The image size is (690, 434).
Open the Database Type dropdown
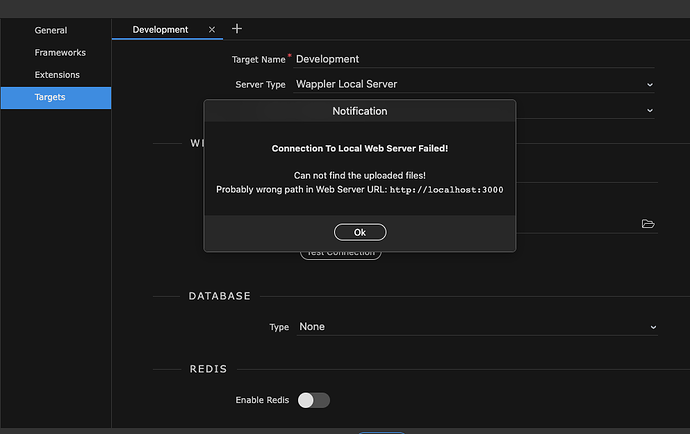[x=477, y=327]
